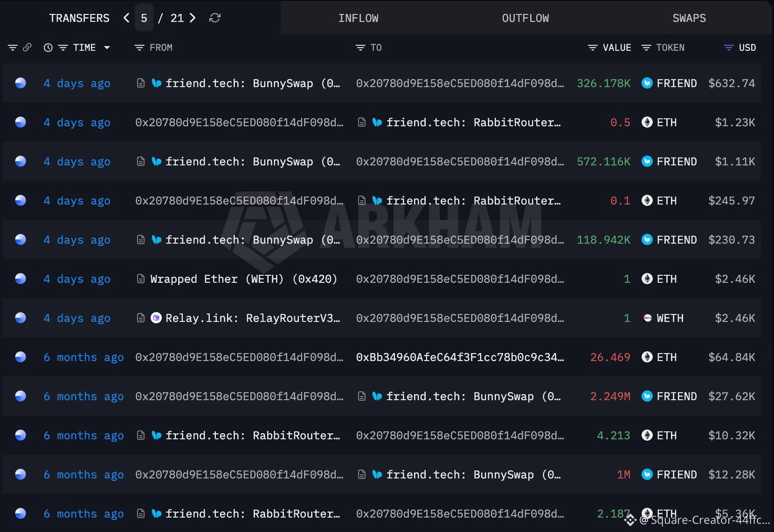
Task: Open the SWAPS tab
Action: pyautogui.click(x=689, y=18)
